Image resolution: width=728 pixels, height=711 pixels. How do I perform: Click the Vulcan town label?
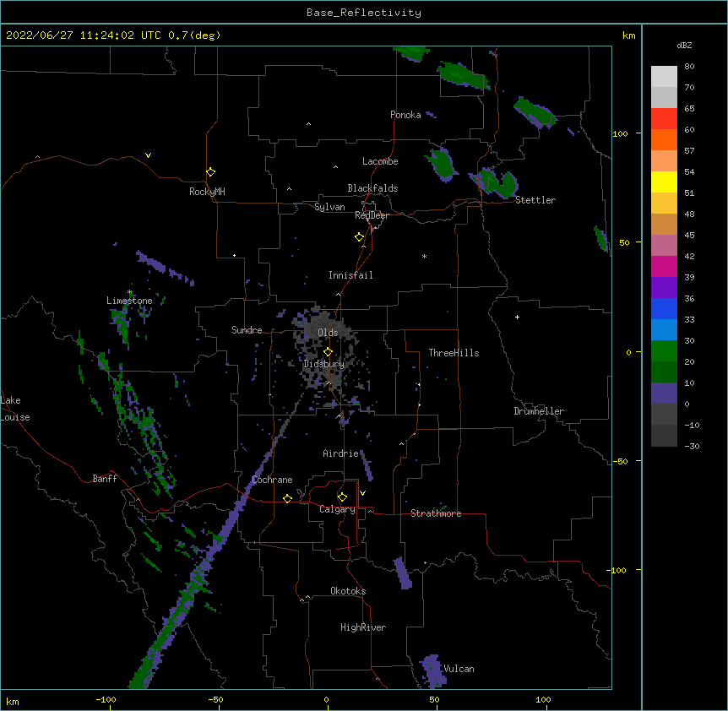[x=459, y=669]
